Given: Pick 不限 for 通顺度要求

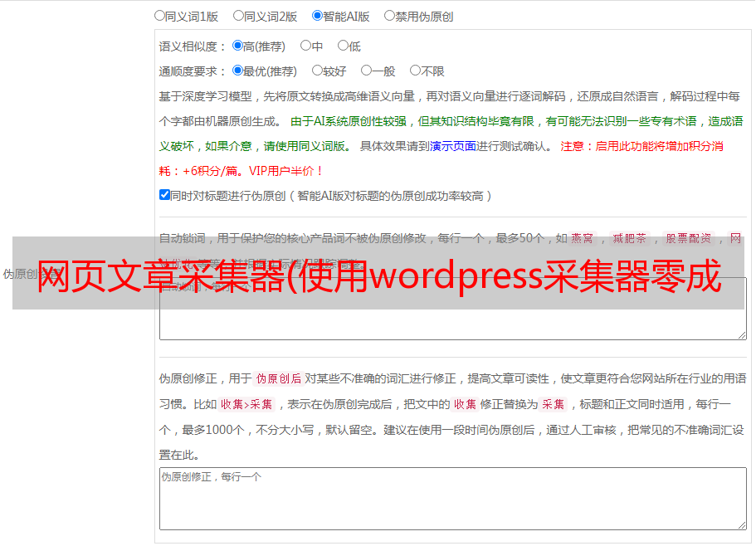Looking at the screenshot, I should coord(415,71).
